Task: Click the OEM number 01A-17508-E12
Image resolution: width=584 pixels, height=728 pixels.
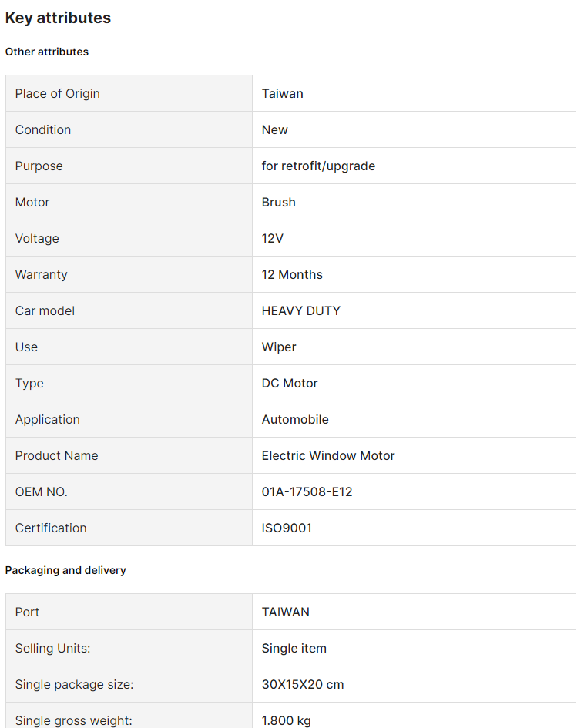Action: [x=307, y=491]
